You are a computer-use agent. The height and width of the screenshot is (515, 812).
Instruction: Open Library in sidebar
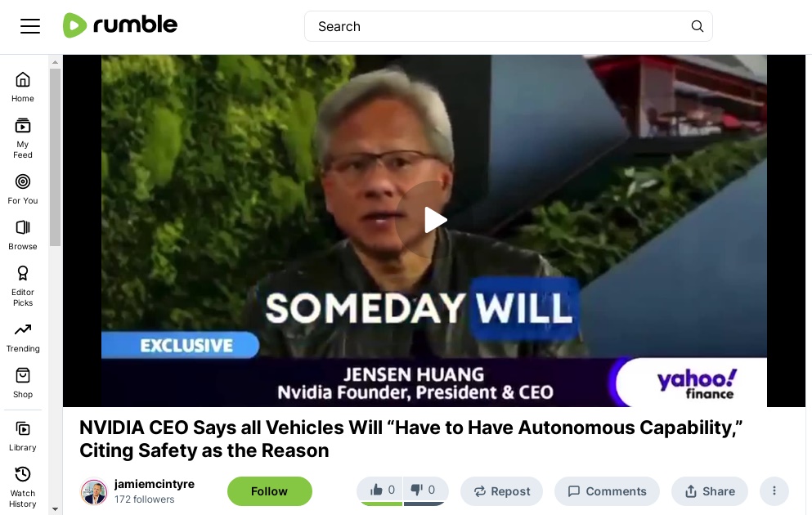tap(23, 437)
